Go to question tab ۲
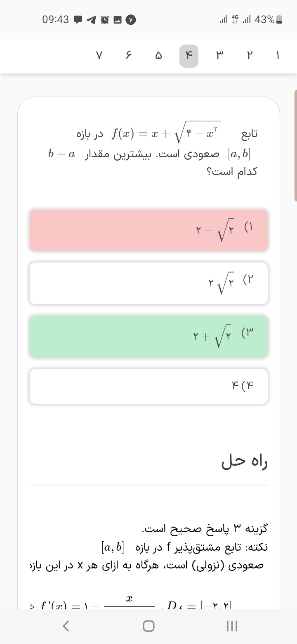Screen dimensions: 297x644 pyautogui.click(x=249, y=56)
